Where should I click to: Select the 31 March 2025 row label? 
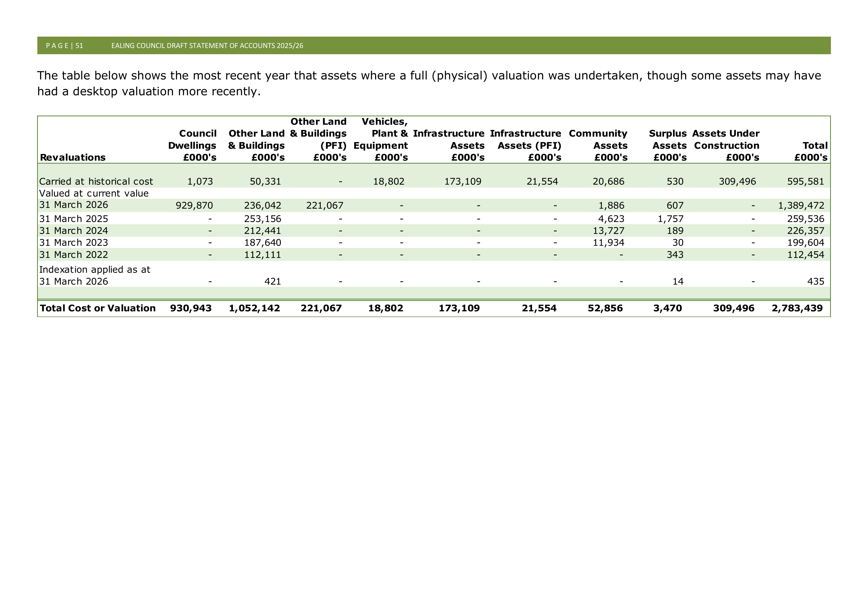74,219
